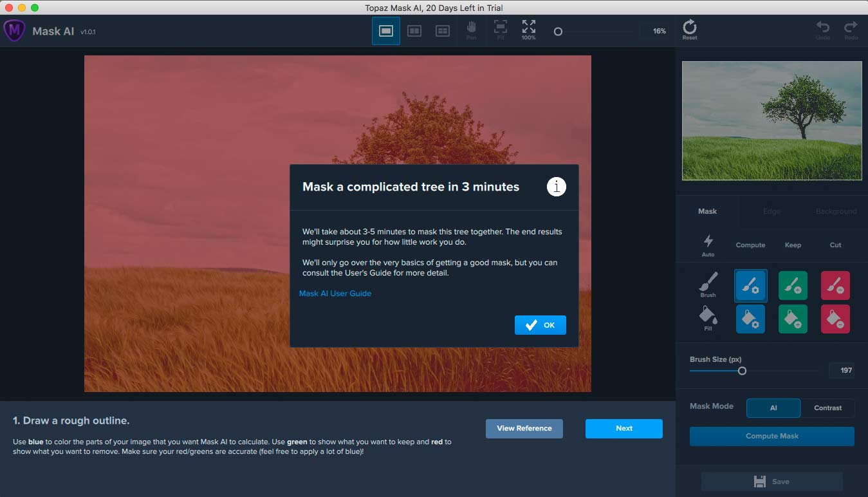Switch to the Edge tab
Viewport: 868px width, 497px height.
point(771,211)
